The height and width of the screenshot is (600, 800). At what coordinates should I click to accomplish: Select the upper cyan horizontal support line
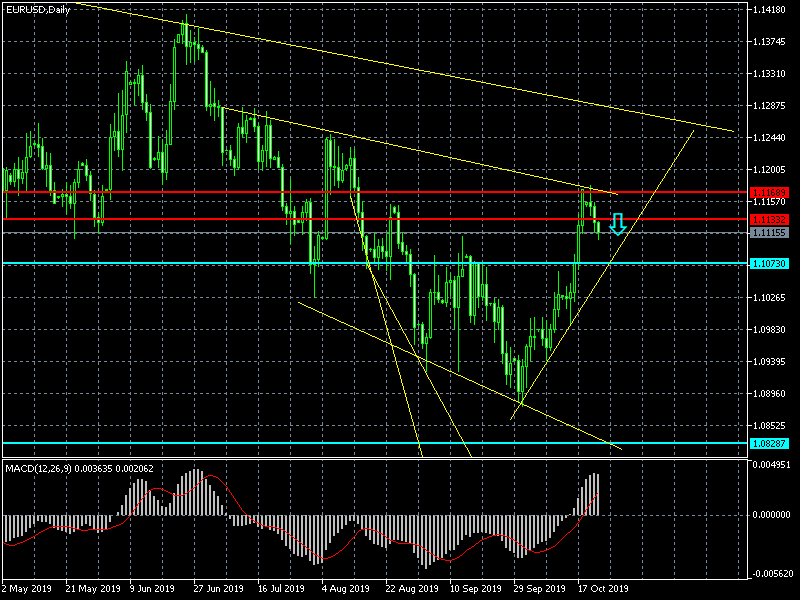click(x=375, y=263)
